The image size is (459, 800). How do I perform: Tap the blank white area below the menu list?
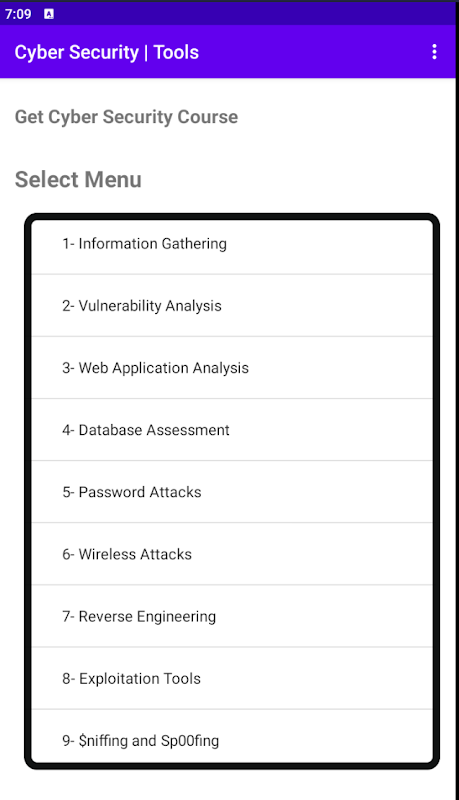tap(230, 785)
